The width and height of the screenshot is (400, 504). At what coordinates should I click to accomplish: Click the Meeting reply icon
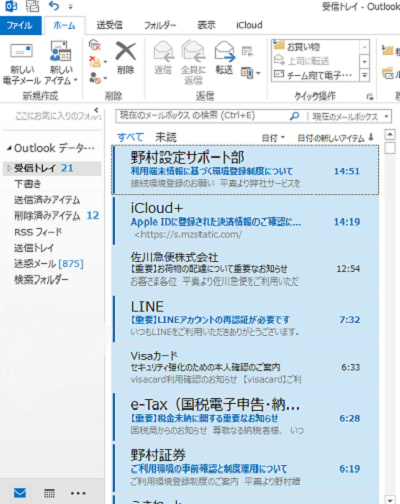click(247, 51)
